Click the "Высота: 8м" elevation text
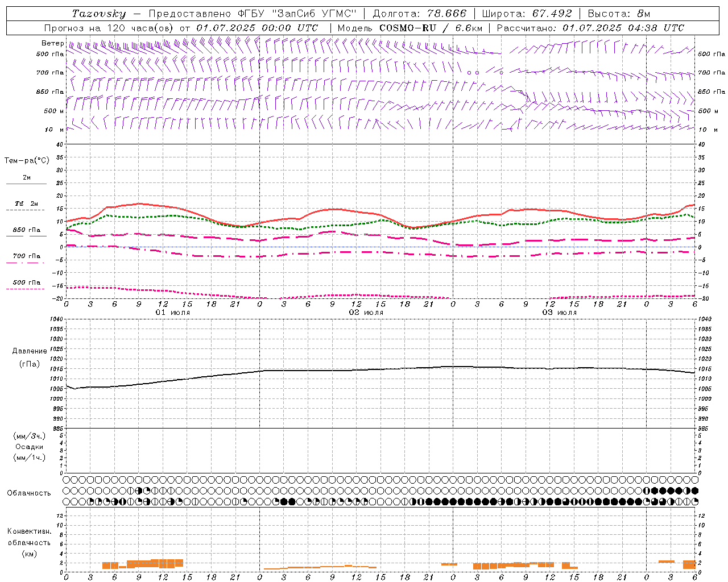728x582 pixels. [x=619, y=14]
